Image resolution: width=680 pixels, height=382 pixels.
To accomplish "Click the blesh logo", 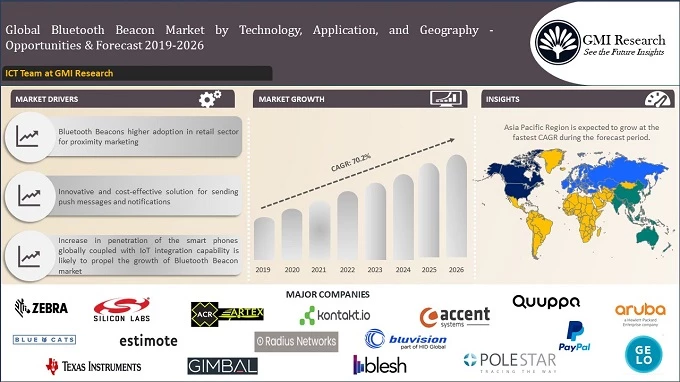I will coord(380,365).
